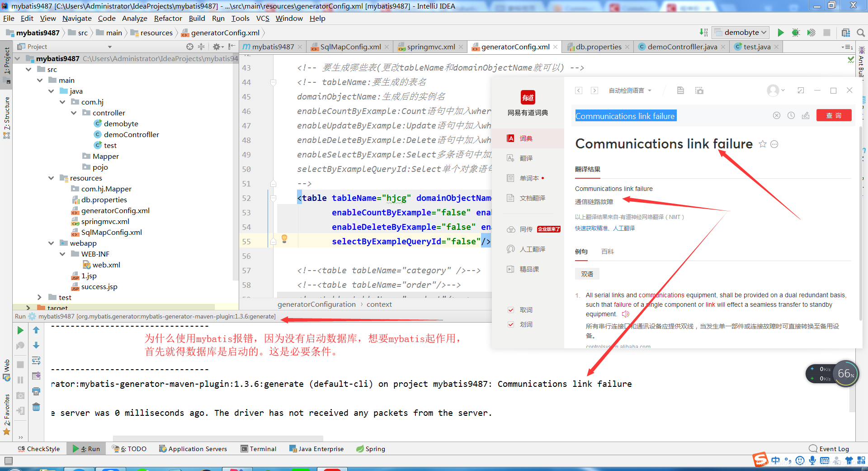
Task: Clear the Youdao search box
Action: pos(777,115)
